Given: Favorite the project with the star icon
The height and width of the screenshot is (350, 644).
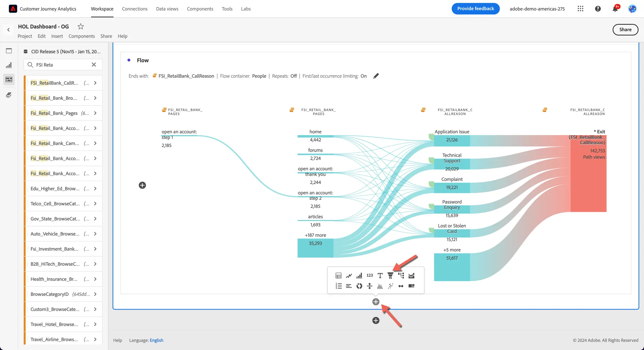Looking at the screenshot, I should [81, 26].
